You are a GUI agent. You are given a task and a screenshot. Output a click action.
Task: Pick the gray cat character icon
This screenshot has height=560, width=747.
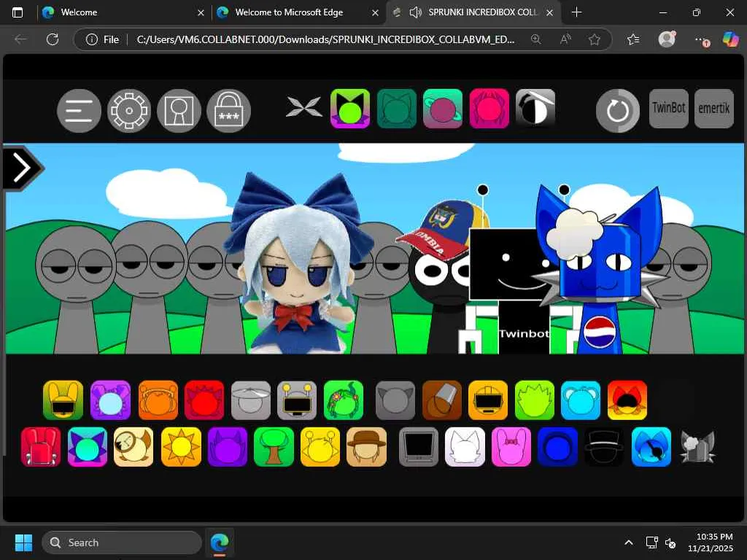pos(395,400)
